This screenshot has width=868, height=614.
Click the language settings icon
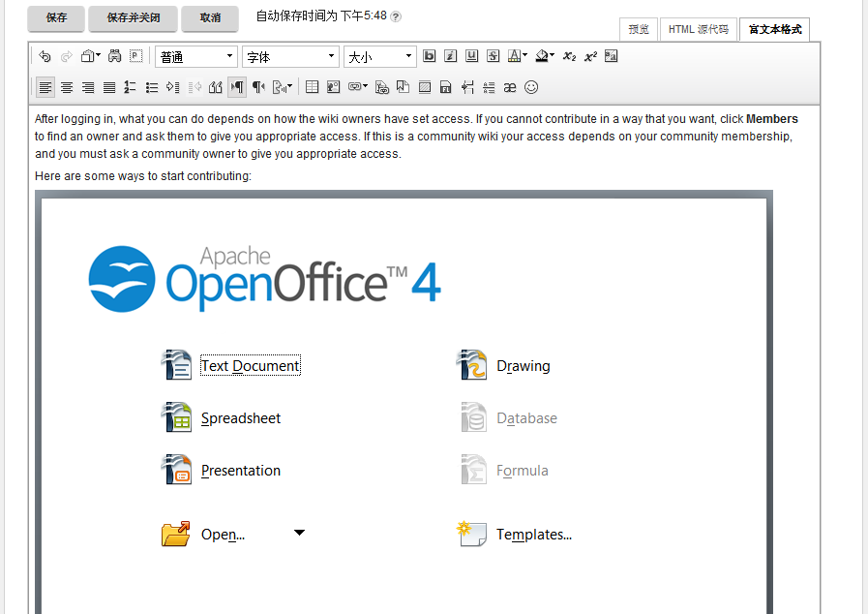[x=279, y=87]
